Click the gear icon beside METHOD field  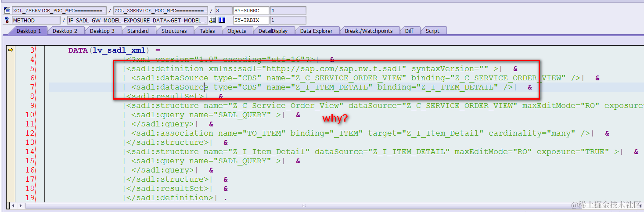pyautogui.click(x=7, y=20)
